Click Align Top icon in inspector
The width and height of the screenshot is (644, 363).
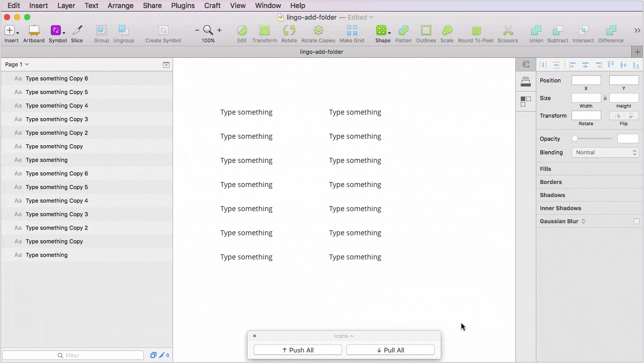click(x=611, y=65)
